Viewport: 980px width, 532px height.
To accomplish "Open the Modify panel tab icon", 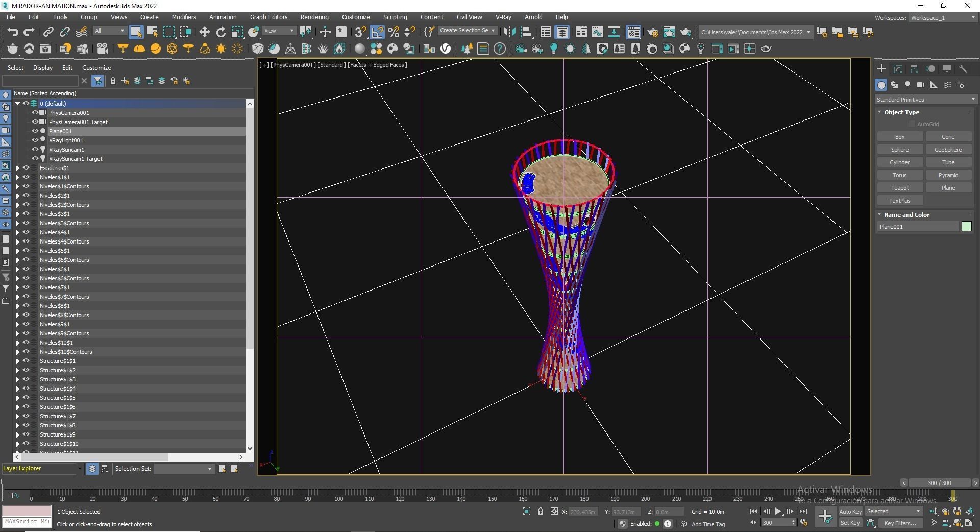I will [898, 68].
